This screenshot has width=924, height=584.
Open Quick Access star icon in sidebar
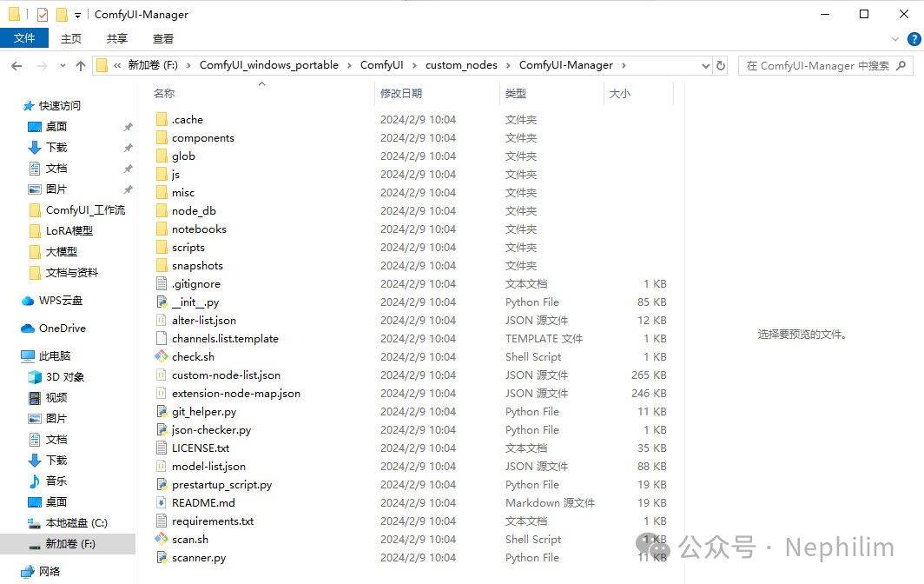coord(29,106)
